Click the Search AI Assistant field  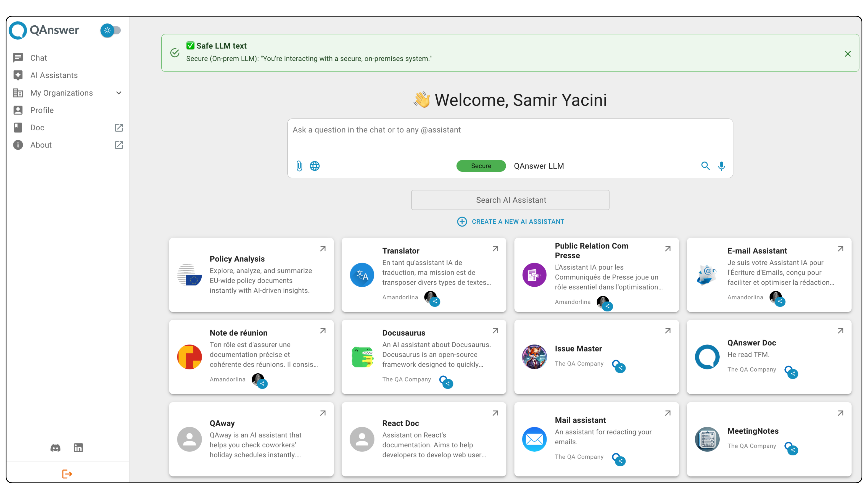click(510, 200)
